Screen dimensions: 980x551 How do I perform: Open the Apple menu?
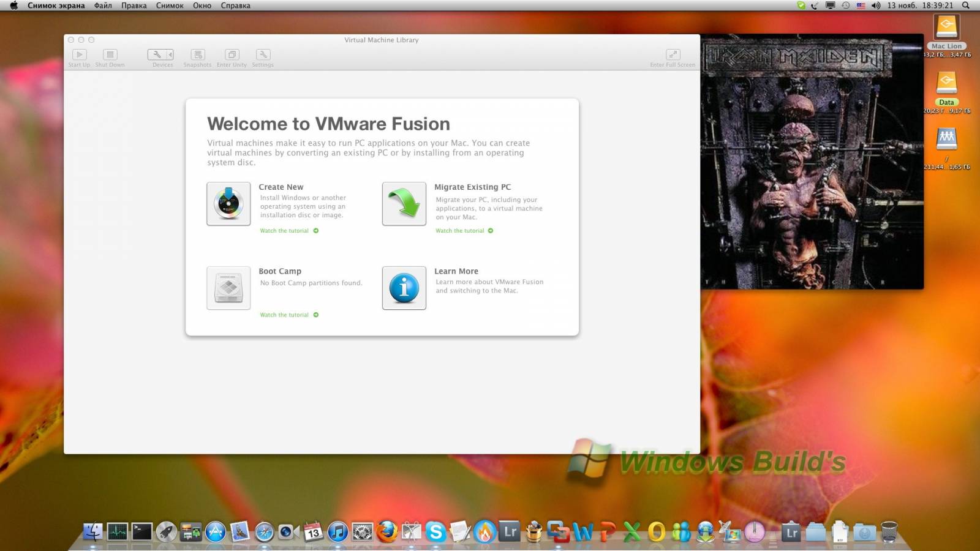tap(13, 6)
